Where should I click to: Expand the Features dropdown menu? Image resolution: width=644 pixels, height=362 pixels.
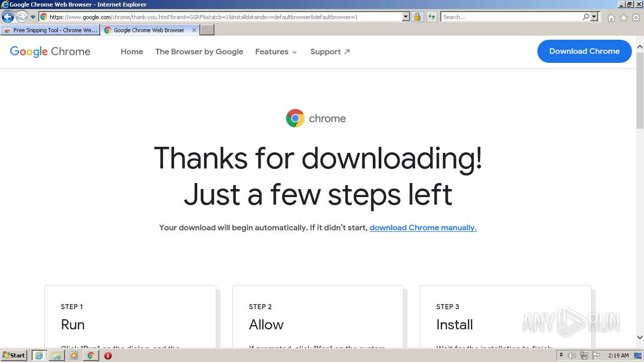tap(276, 51)
